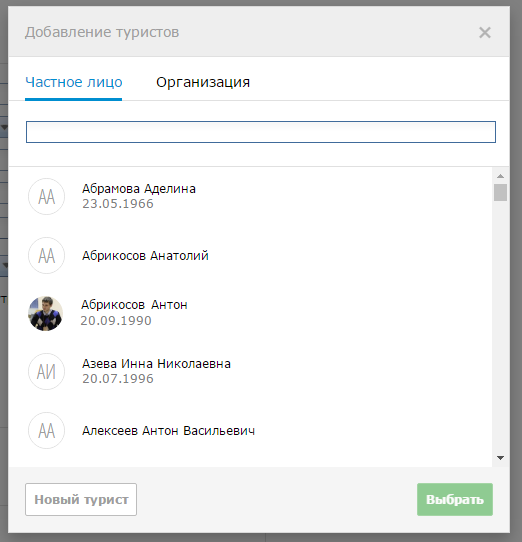Click the photo avatar of Абрикосов Антон
This screenshot has width=522, height=542.
coord(45,313)
